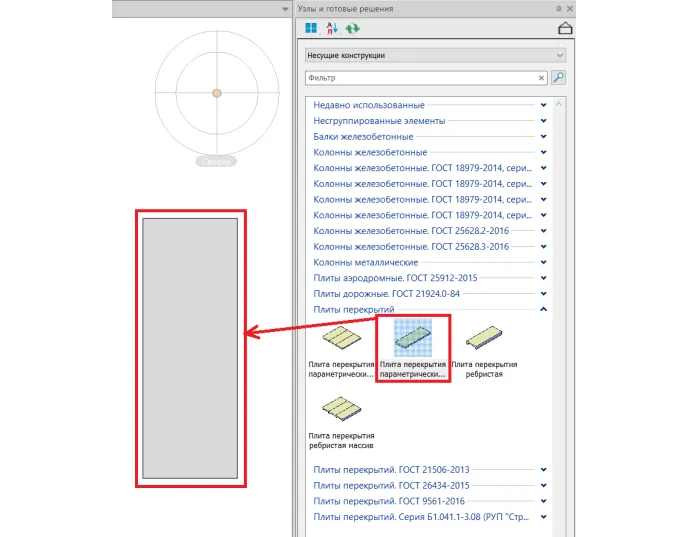
Task: Click the A-Z sort icon in panel toolbar
Action: (x=332, y=29)
